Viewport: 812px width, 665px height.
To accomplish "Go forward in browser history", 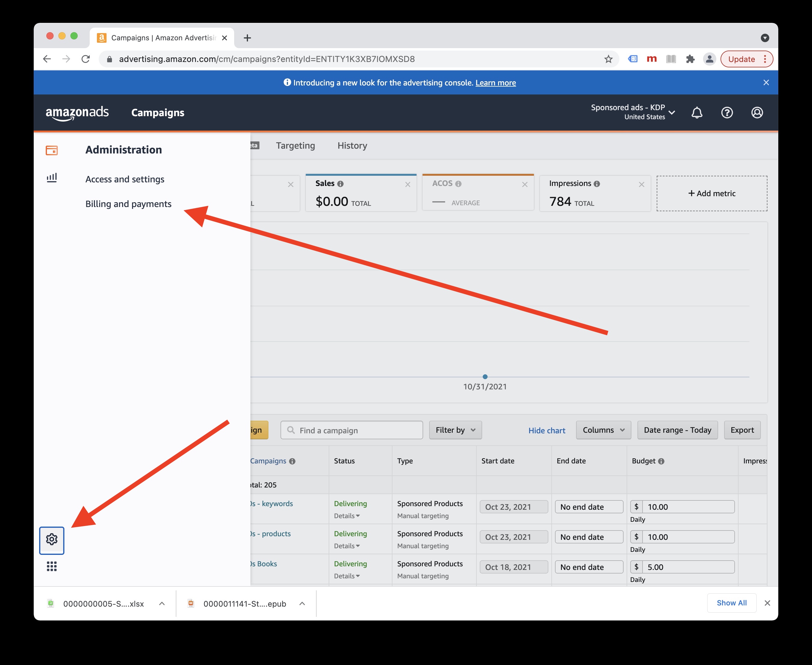I will 66,59.
